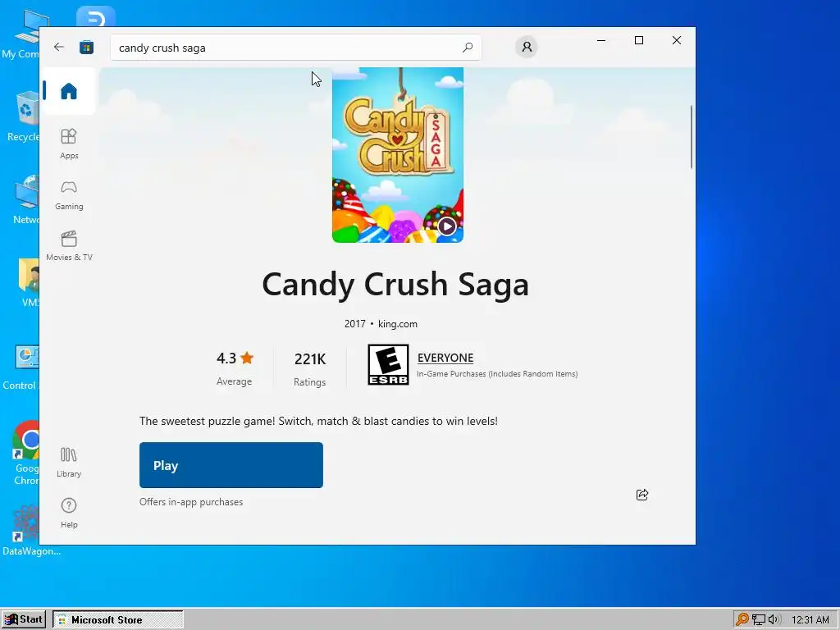The image size is (840, 630).
Task: Open the Apps section
Action: tap(69, 144)
